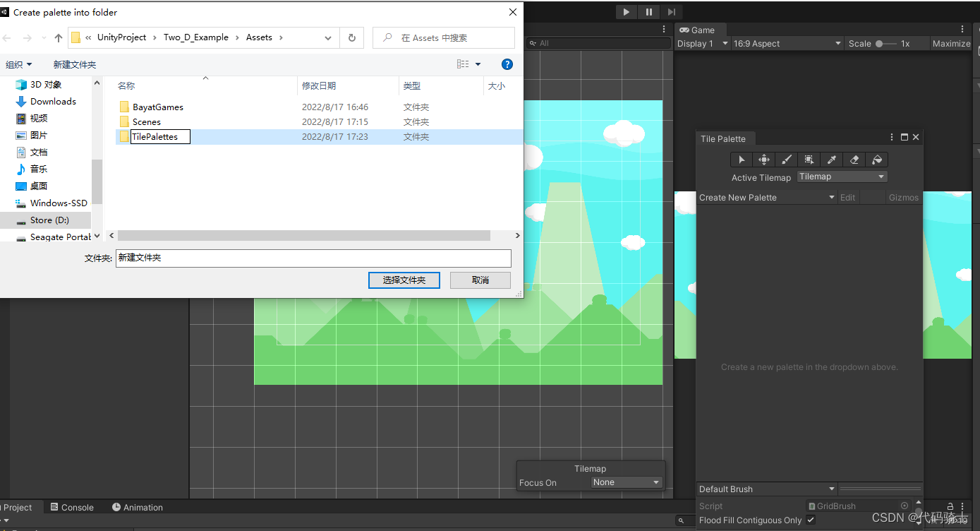This screenshot has width=980, height=531.
Task: Activate the Move tool in Tile Palette
Action: [x=764, y=160]
